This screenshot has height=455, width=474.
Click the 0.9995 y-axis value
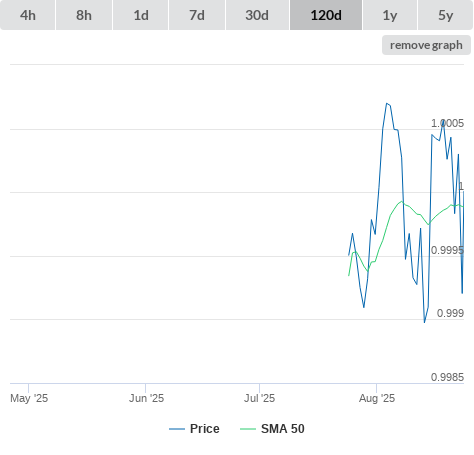[x=447, y=250]
